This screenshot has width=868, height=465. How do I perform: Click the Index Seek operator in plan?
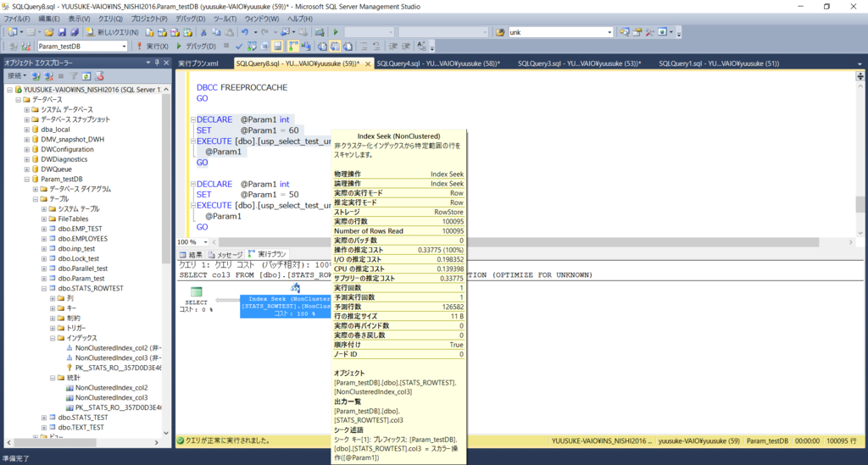click(x=286, y=306)
